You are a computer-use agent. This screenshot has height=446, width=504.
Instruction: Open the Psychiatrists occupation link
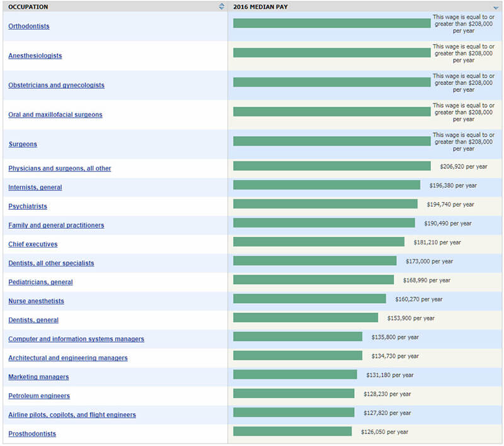28,206
